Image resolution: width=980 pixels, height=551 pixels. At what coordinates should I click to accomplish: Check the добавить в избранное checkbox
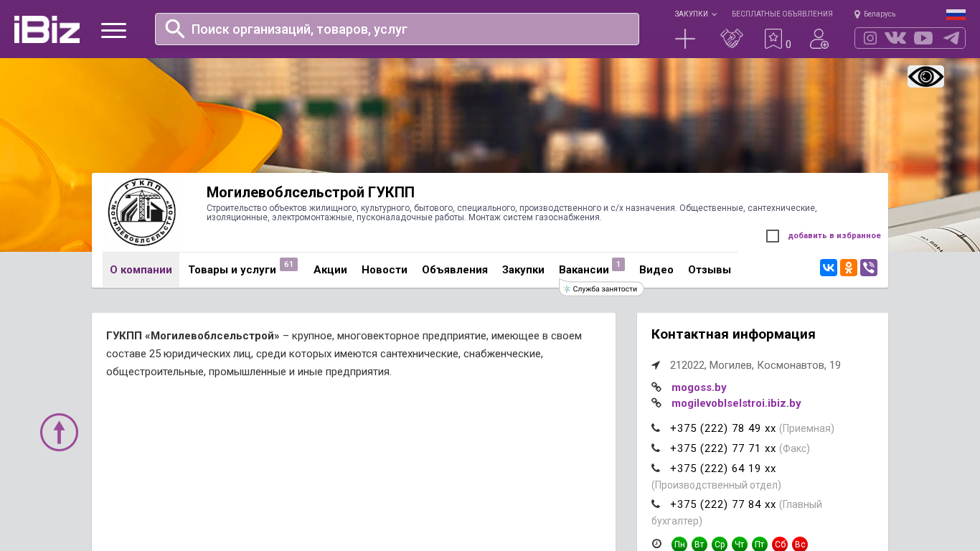coord(773,236)
